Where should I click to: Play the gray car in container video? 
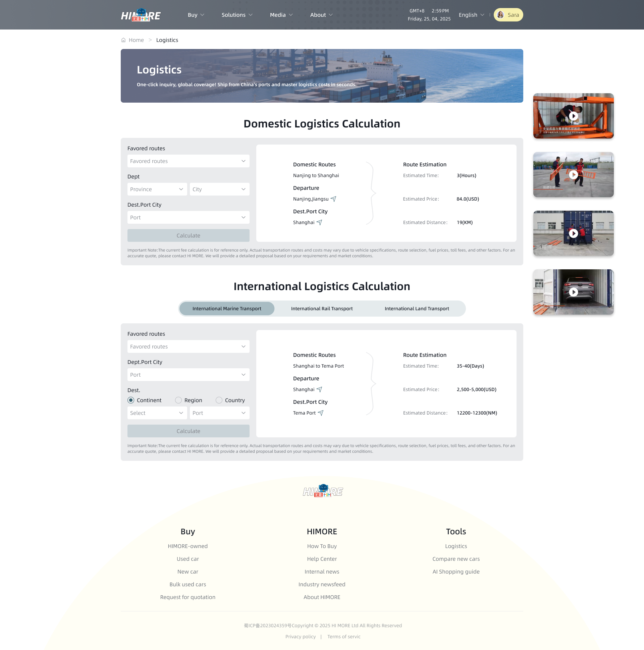click(x=573, y=292)
